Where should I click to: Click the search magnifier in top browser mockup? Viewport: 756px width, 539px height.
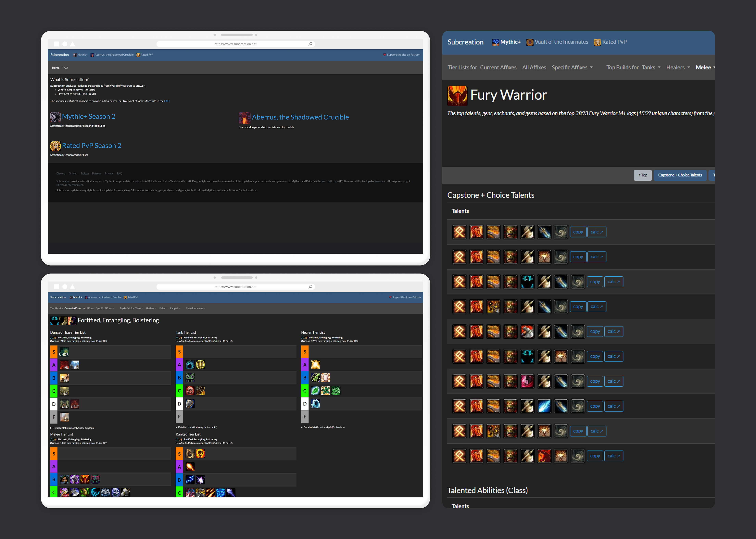[310, 44]
